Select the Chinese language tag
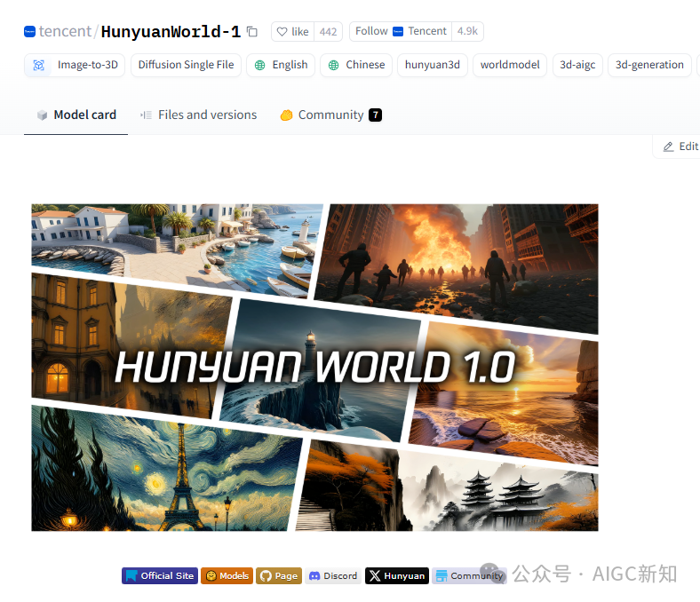The width and height of the screenshot is (700, 602). (356, 65)
